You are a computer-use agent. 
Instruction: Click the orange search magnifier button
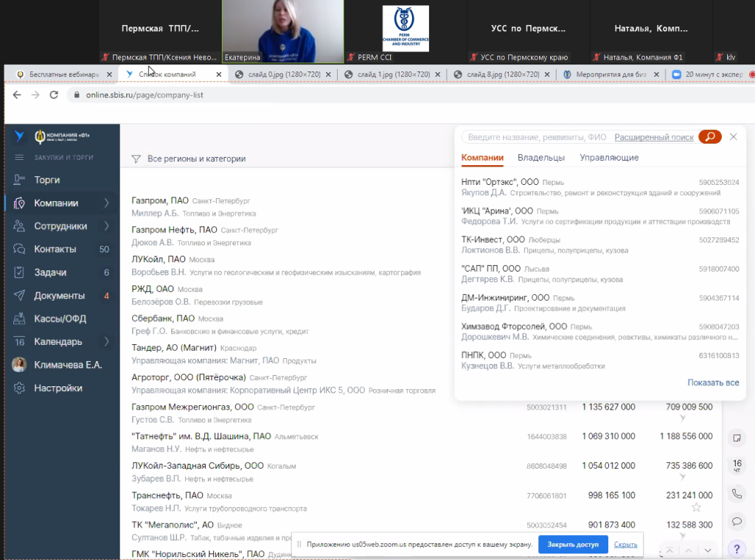[710, 137]
